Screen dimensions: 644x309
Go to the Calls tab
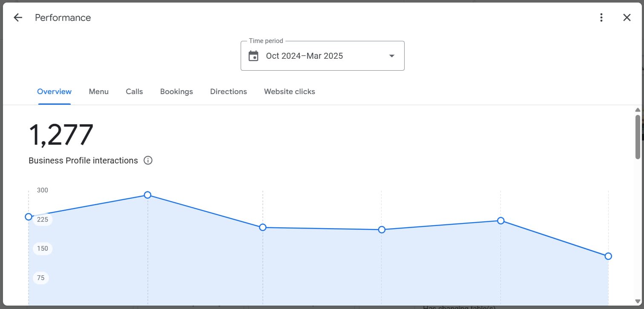(x=134, y=92)
